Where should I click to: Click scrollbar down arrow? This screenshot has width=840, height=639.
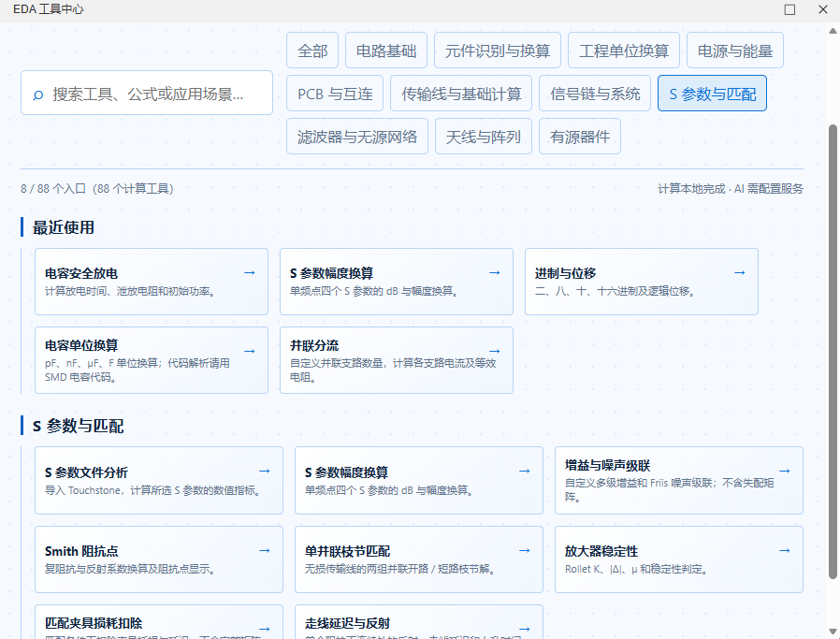tap(833, 632)
